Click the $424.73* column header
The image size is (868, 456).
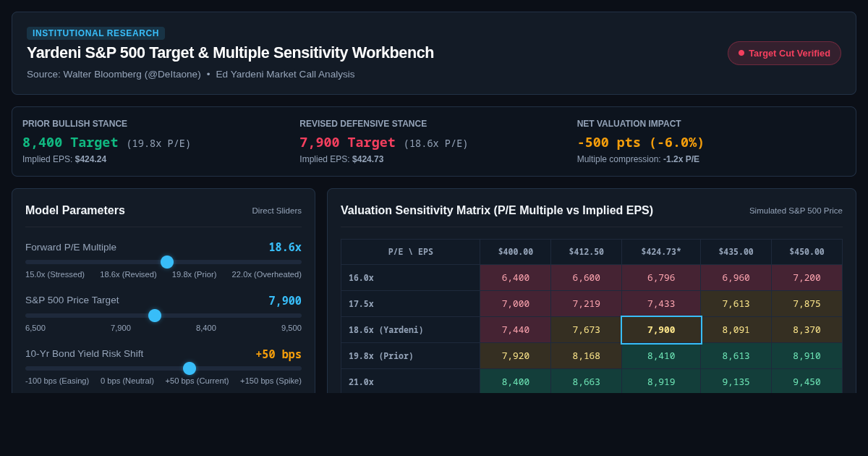pos(661,252)
